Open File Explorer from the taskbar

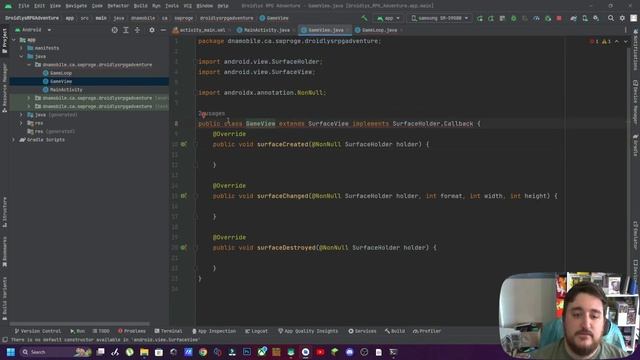coord(144,352)
